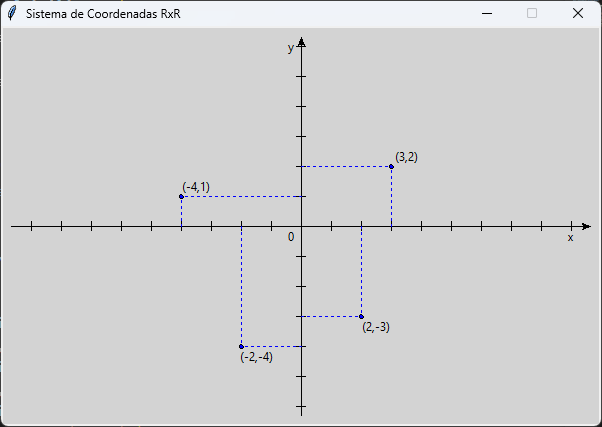
Task: Minimize the Sistema de Coordenadas window
Action: (487, 13)
